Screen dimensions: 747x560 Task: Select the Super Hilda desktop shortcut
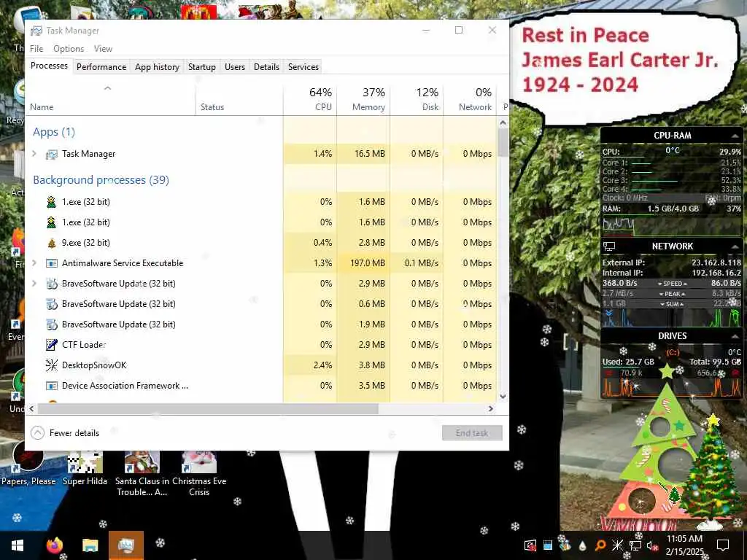85,469
